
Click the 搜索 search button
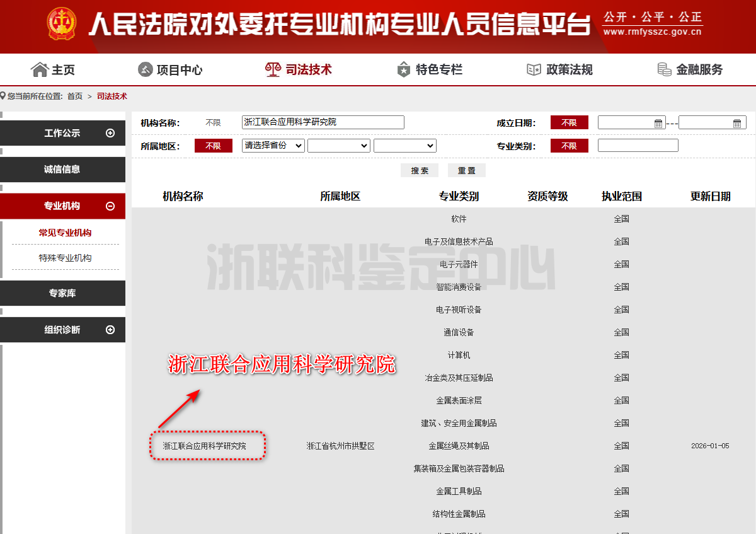[420, 170]
